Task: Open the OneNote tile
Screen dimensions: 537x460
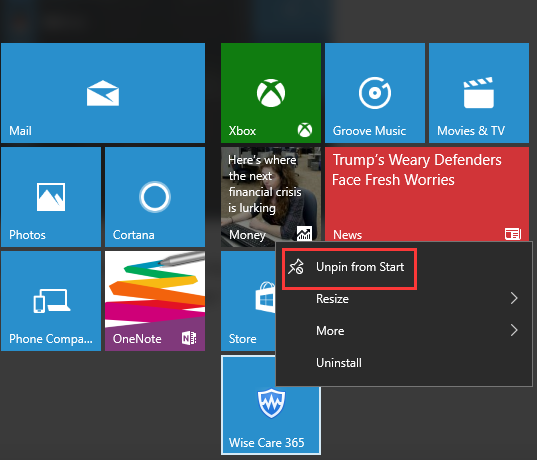Action: (155, 301)
